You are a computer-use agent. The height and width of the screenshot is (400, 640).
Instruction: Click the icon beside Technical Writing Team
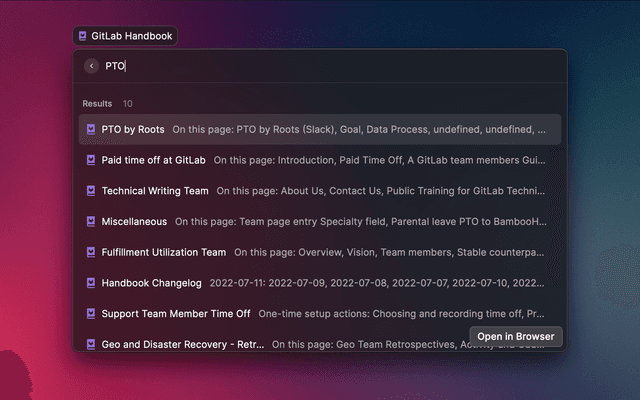(90, 191)
